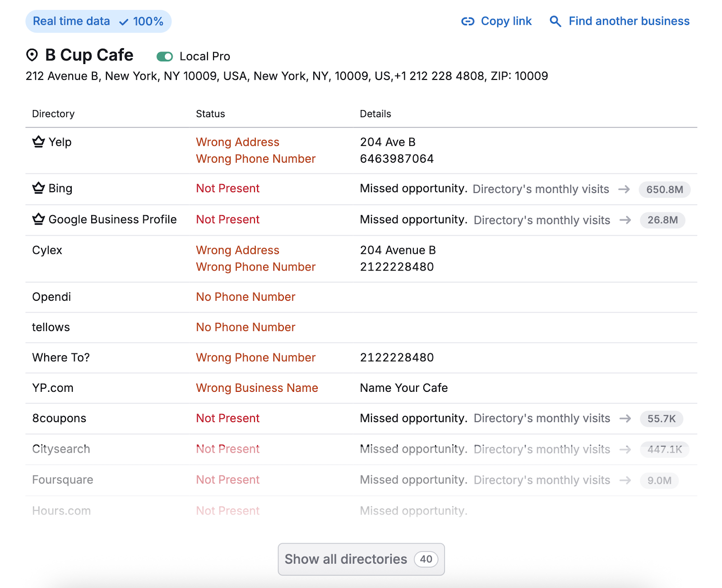
Task: Click the arrow icon in Citysearch's monthly visits row
Action: tap(625, 450)
